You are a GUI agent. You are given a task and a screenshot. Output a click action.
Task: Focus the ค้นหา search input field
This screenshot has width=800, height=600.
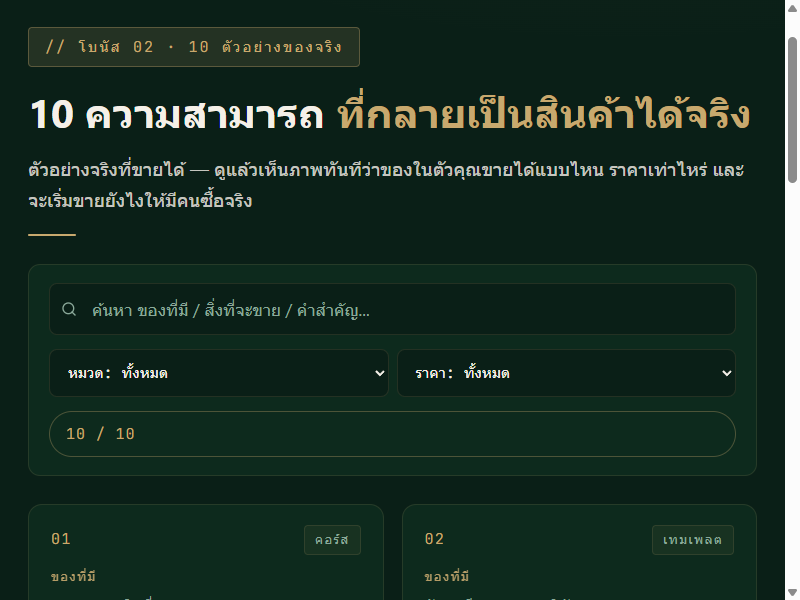coord(392,309)
